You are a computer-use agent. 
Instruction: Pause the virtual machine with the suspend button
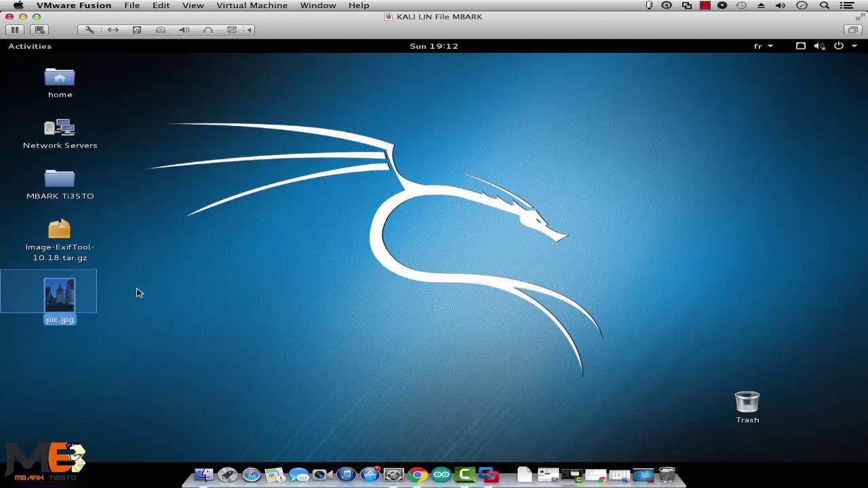click(x=14, y=30)
